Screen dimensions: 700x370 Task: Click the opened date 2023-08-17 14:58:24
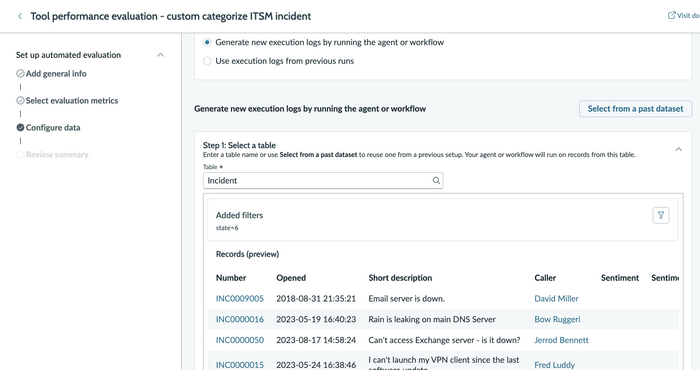[316, 340]
